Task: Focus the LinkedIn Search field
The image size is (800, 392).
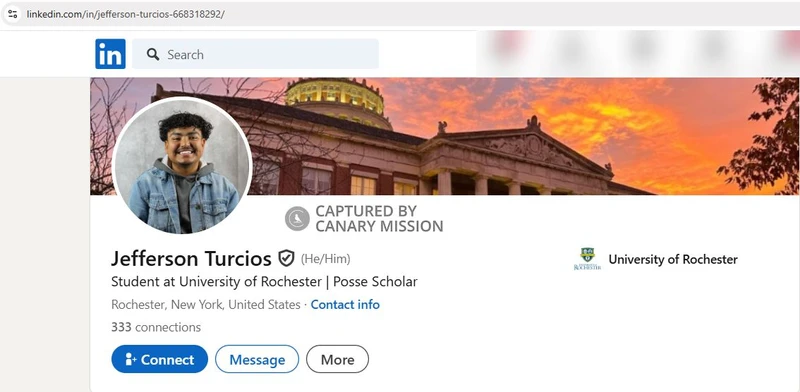Action: click(255, 54)
